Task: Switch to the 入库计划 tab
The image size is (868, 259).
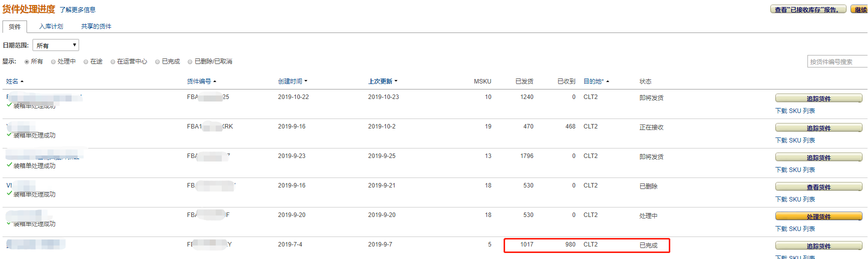Action: pos(51,26)
